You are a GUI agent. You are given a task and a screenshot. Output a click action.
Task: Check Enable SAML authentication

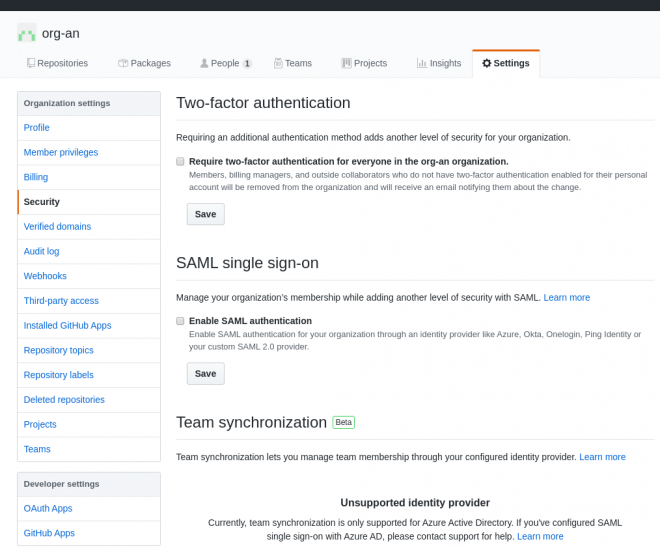pos(180,321)
